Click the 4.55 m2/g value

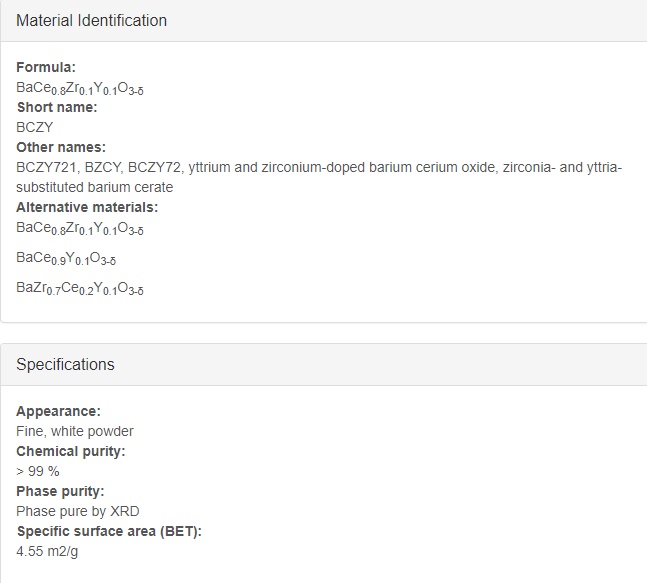[x=47, y=551]
